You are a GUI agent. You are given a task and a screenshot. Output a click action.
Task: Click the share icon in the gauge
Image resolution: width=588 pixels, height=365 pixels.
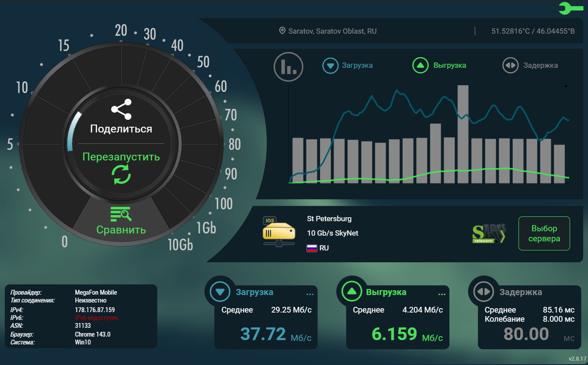pyautogui.click(x=121, y=110)
